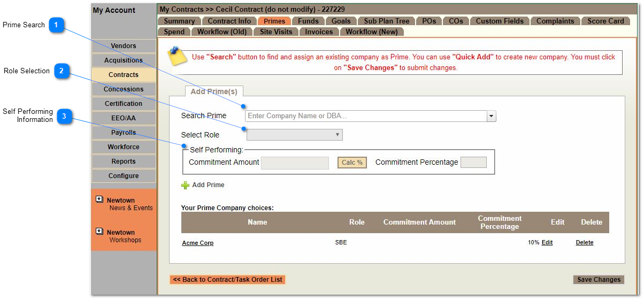Expand Newtown Workshops plus icon

coord(99,232)
